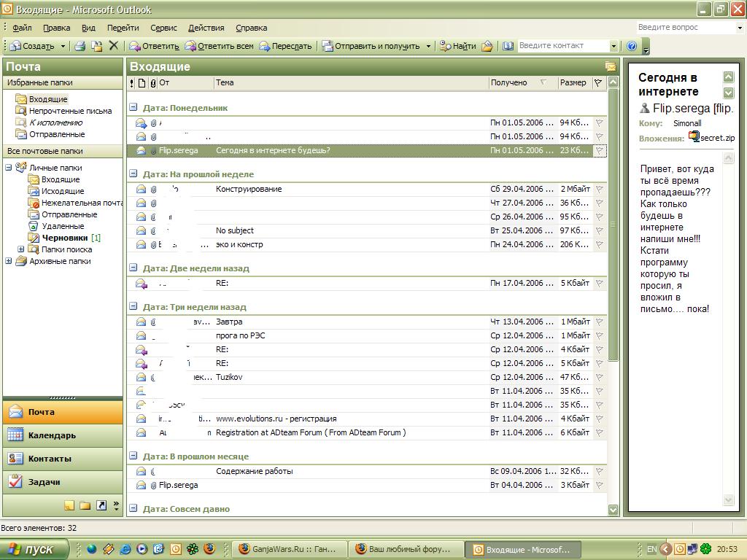The image size is (747, 560).
Task: Open the Сервис menu
Action: (163, 28)
